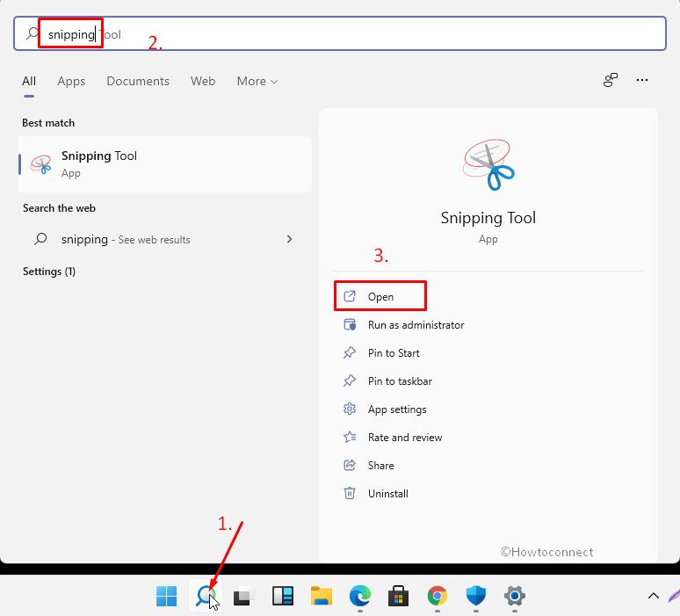
Task: Click the gear icon beside App settings
Action: pos(350,409)
